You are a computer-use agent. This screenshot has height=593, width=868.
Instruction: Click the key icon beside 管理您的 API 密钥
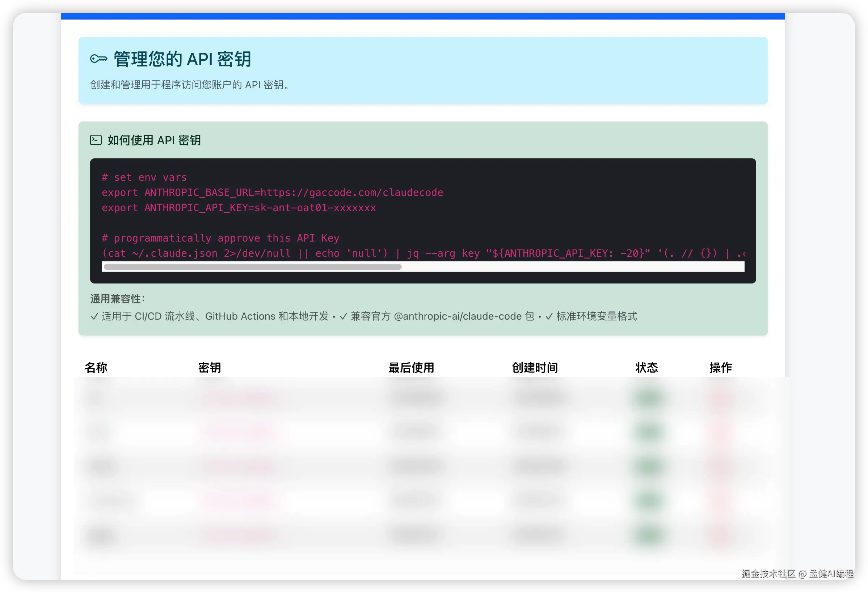click(98, 59)
